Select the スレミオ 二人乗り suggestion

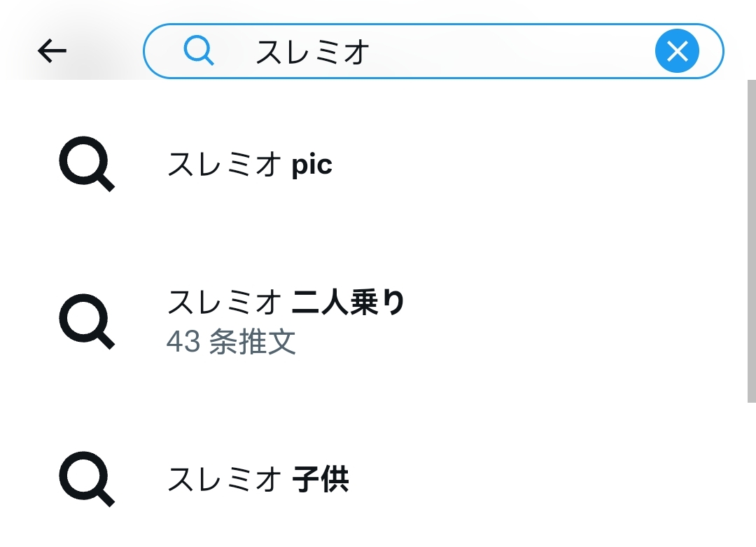click(374, 321)
